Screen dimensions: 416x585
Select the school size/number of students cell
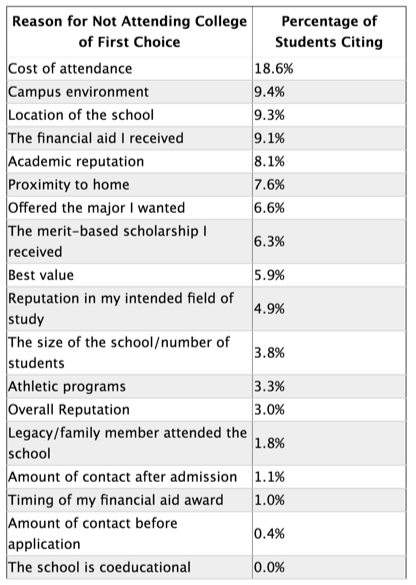tap(129, 353)
